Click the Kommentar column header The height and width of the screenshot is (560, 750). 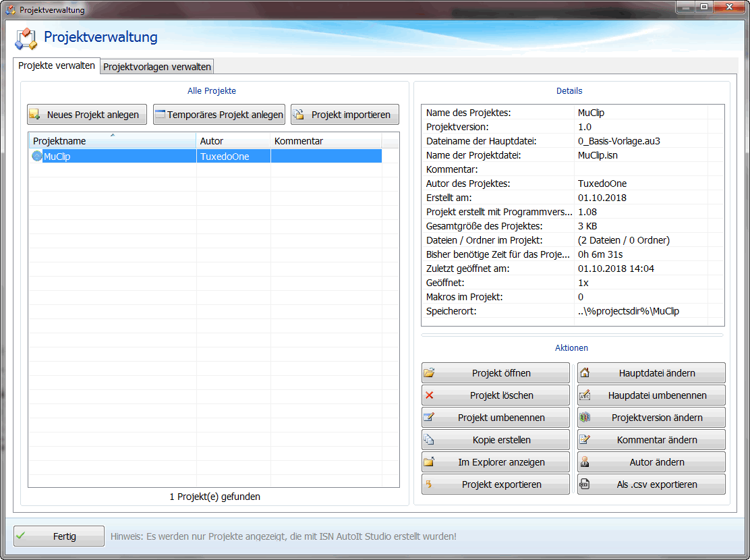tap(326, 141)
